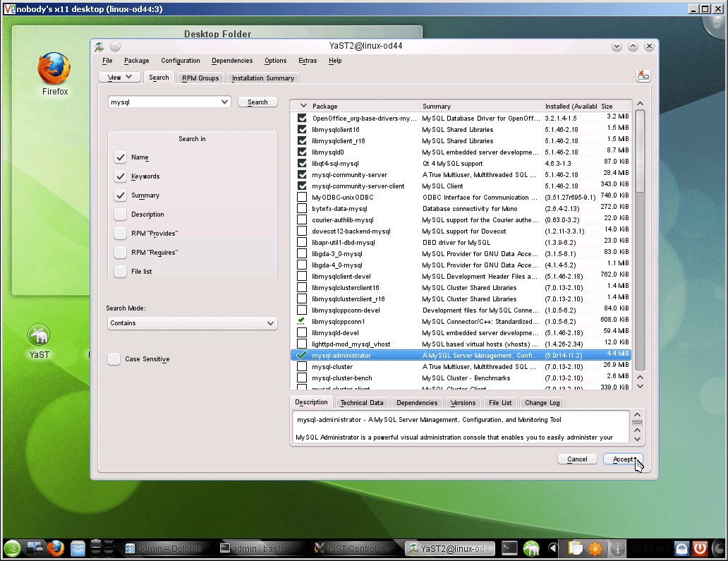728x561 pixels.
Task: Switch to the Versions tab
Action: click(463, 403)
